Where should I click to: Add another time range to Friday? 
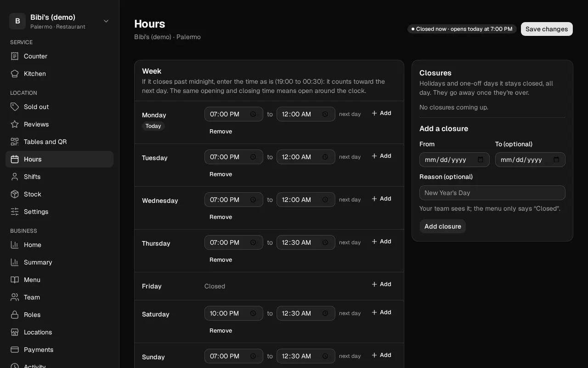381,284
